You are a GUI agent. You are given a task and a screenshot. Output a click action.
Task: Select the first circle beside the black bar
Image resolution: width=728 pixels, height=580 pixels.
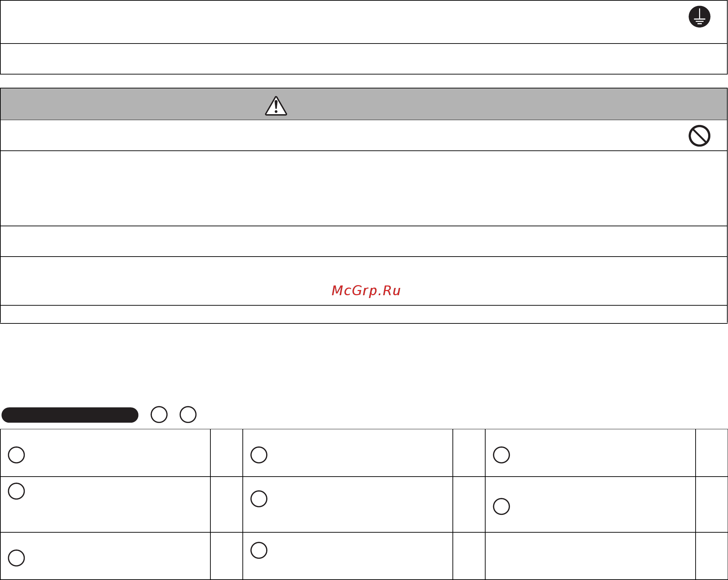tap(159, 415)
